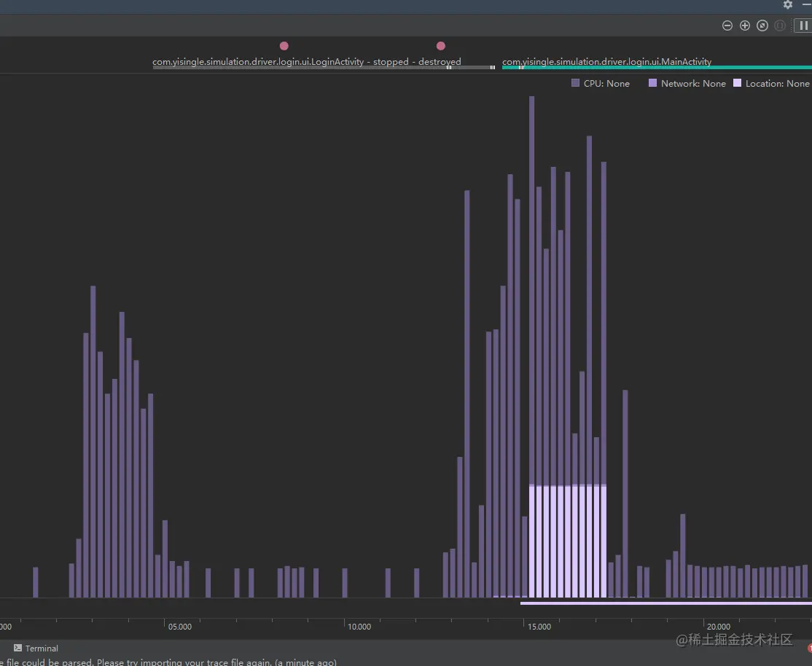
Task: Hide the profiler tool window
Action: pyautogui.click(x=807, y=4)
